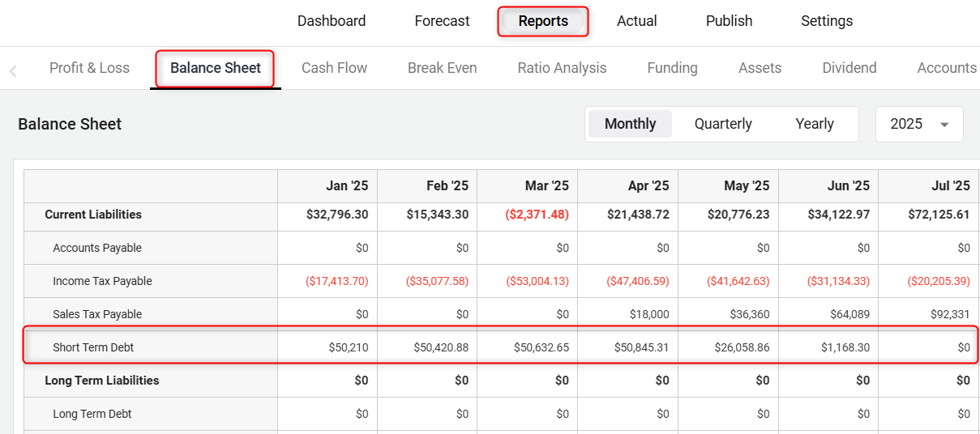Open the Forecast menu

point(442,21)
